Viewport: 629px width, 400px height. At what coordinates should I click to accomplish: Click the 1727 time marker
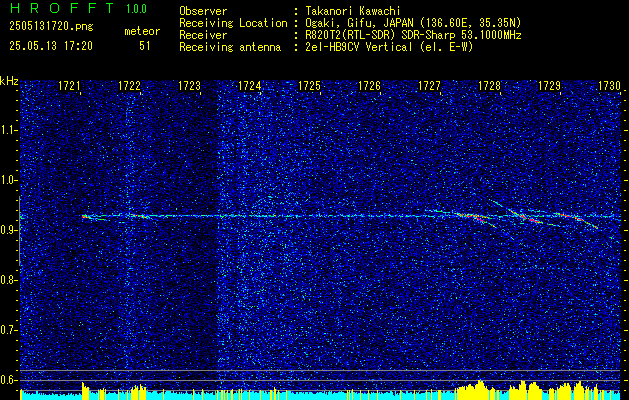tap(429, 85)
